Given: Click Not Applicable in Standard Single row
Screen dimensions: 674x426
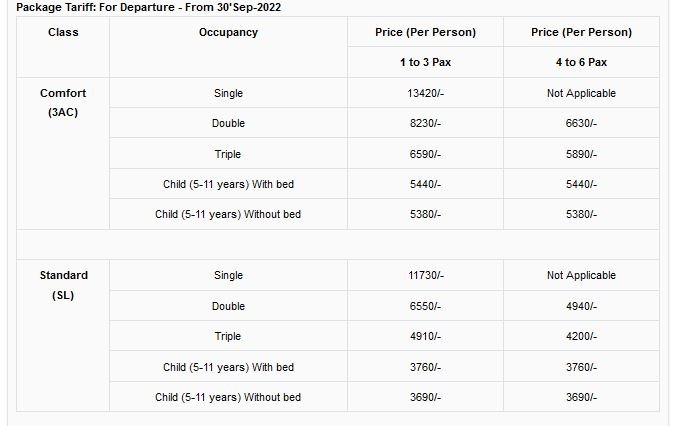Looking at the screenshot, I should 581,276.
